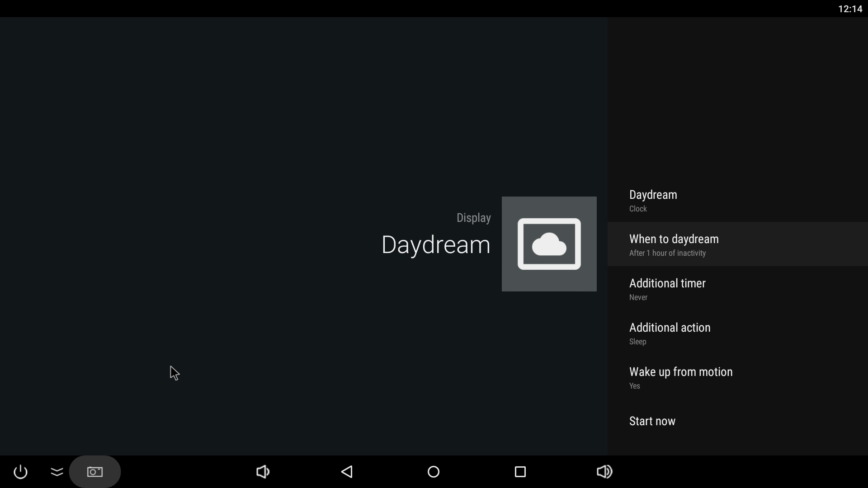Viewport: 868px width, 488px height.
Task: Open the Daydream Clock setting
Action: pos(738,200)
